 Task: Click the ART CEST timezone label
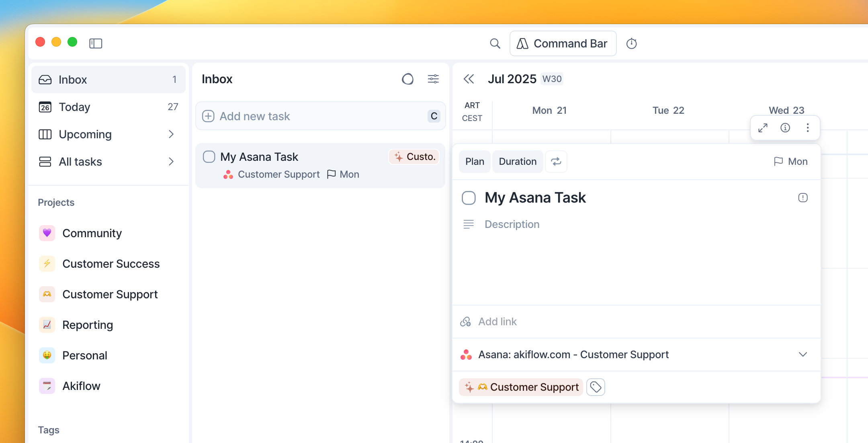click(x=472, y=112)
